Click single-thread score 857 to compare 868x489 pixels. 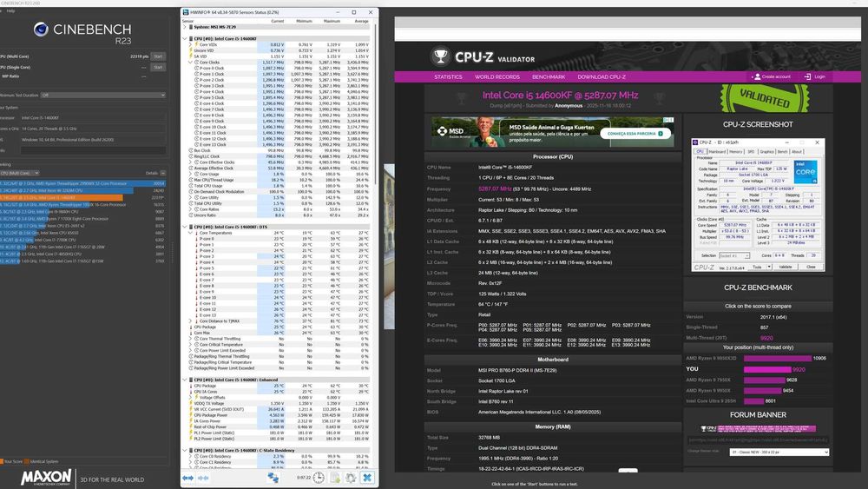(764, 327)
